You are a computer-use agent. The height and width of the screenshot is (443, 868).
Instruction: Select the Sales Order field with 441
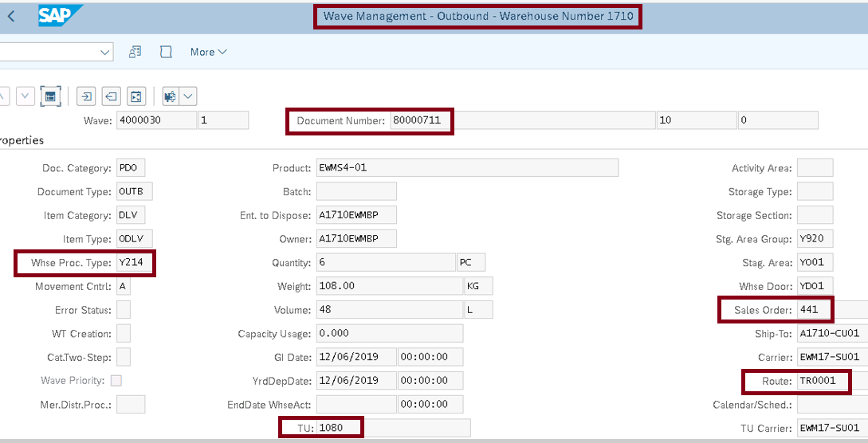[x=815, y=310]
